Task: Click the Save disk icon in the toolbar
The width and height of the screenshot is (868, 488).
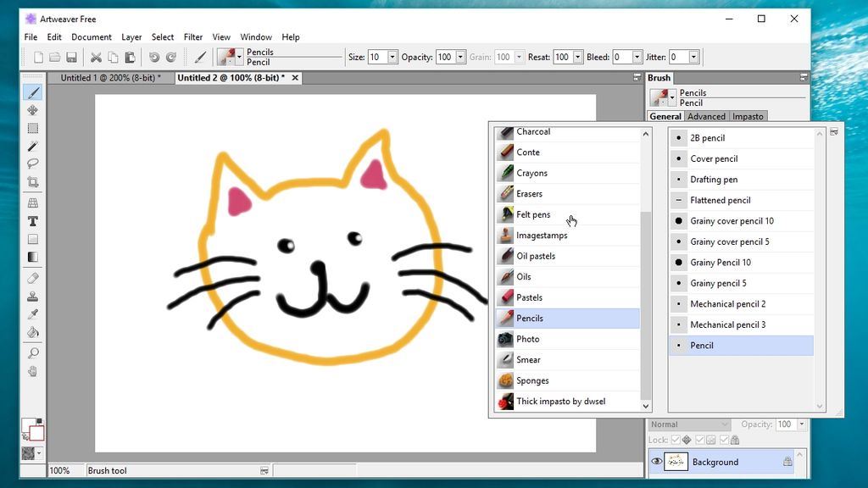Action: pyautogui.click(x=71, y=57)
